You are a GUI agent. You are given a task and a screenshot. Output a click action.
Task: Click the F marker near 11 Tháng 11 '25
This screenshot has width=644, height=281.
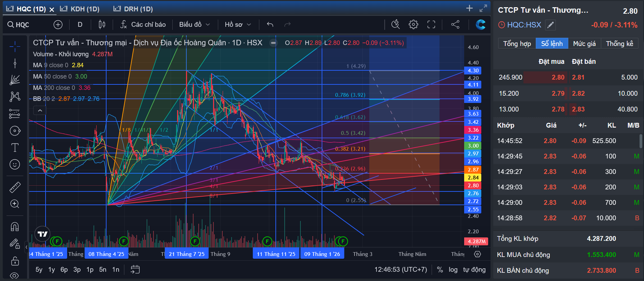coord(267,242)
